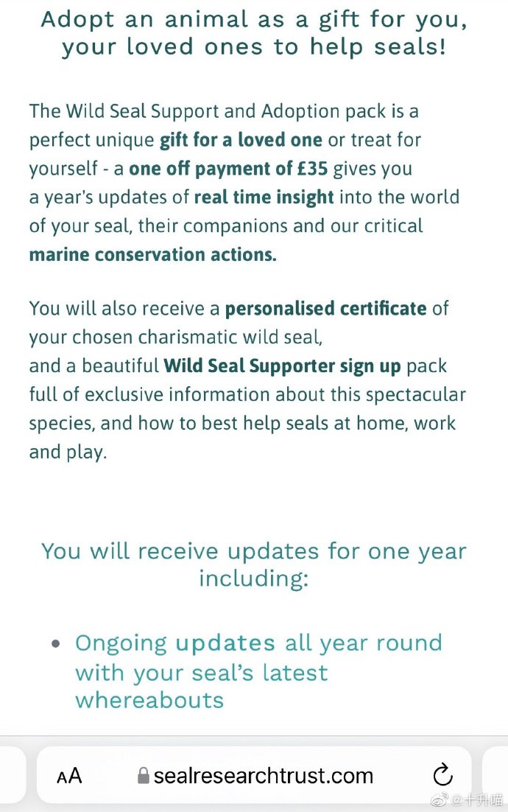This screenshot has height=812, width=508.
Task: Tap the 'You will receive updates' heading
Action: coord(254,565)
